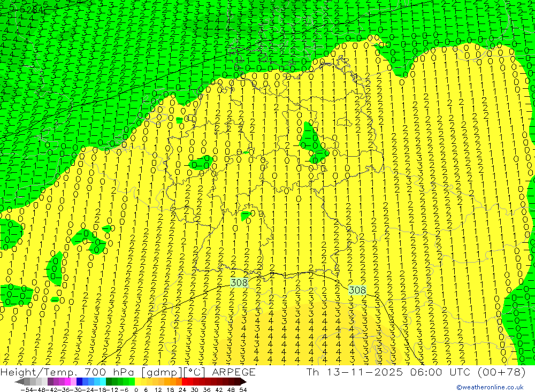Viewport: 535px width, 392px height.
Task: Click the dark maroon right arrow end of the color scale
Action: (243, 381)
